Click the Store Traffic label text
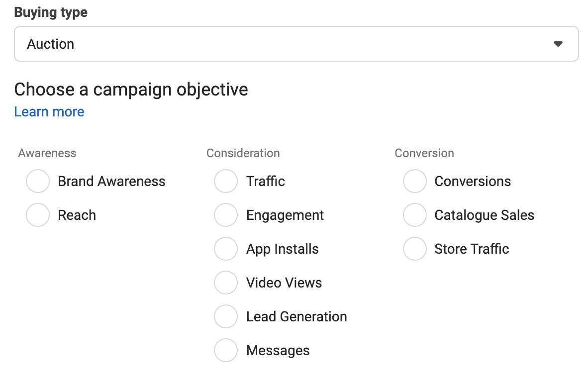This screenshot has height=390, width=588. [472, 249]
